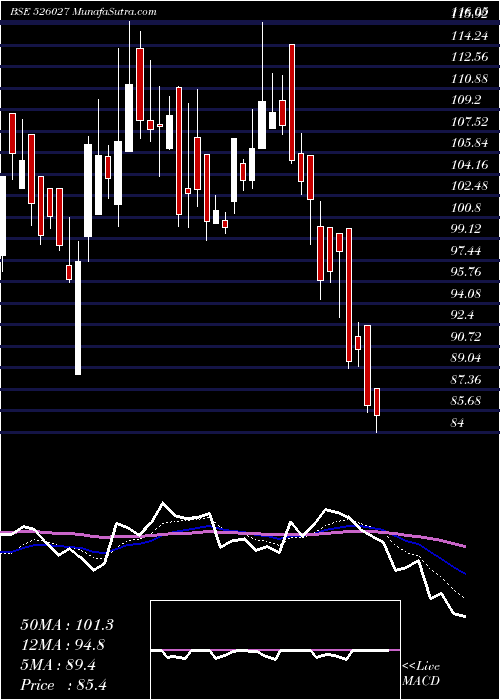This screenshot has height=700, width=500.
Task: Click the 50MA : 101.3 readout
Action: point(67,625)
